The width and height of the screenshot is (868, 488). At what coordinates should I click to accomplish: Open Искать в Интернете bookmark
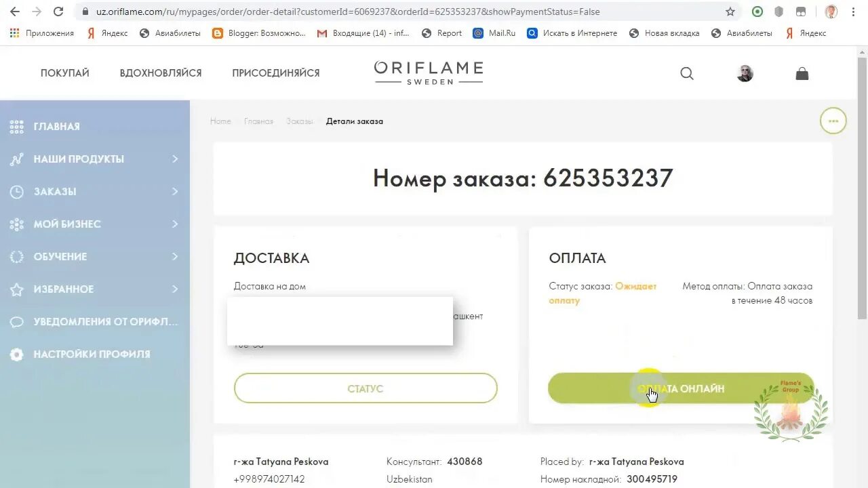(x=572, y=33)
